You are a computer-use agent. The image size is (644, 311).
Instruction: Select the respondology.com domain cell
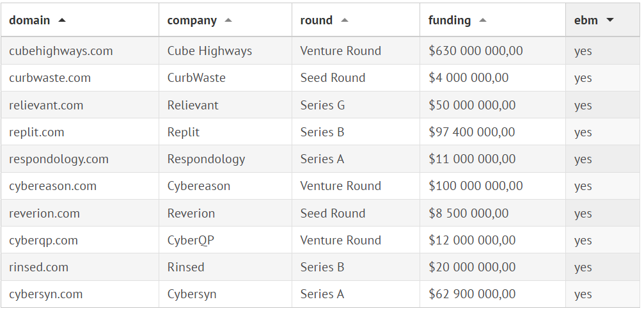tap(59, 159)
